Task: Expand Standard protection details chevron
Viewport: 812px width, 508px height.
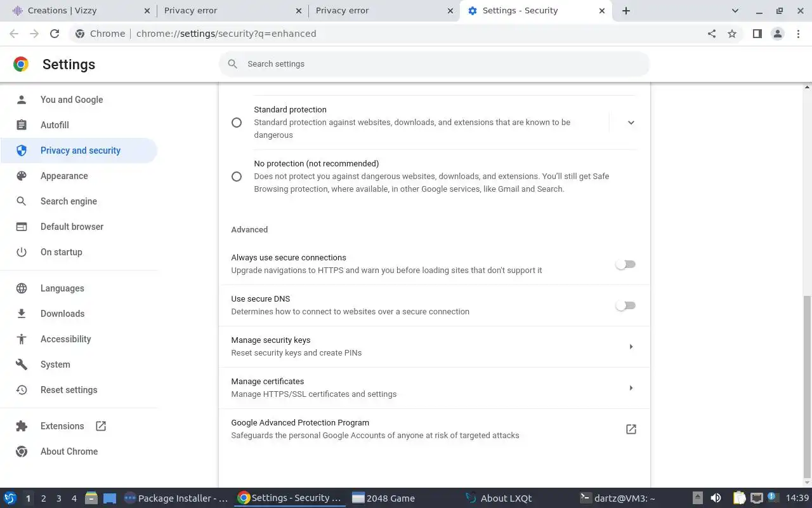Action: point(631,123)
